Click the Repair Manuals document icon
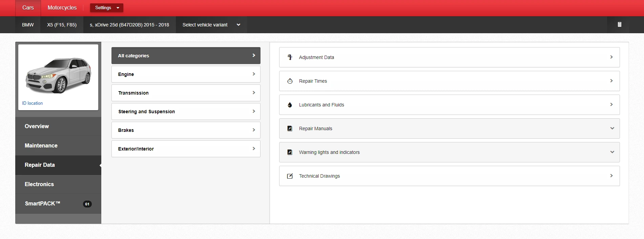This screenshot has width=644, height=239. [290, 128]
